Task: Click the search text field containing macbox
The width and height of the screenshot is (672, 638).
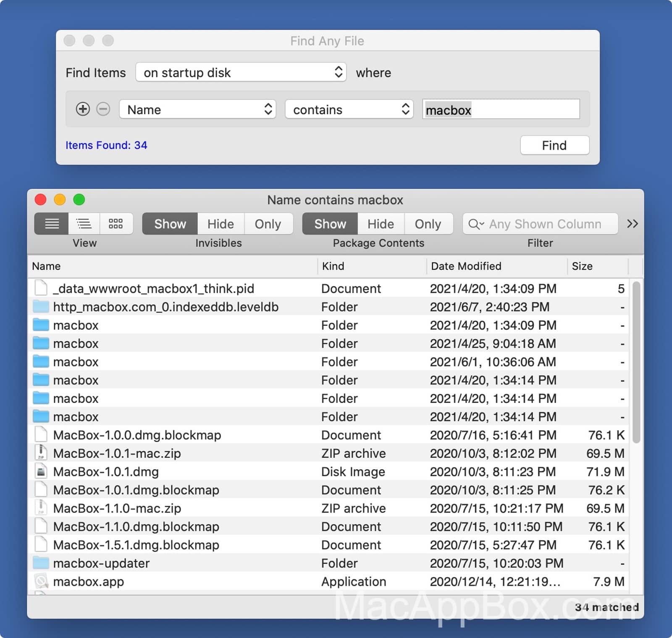Action: [x=501, y=110]
